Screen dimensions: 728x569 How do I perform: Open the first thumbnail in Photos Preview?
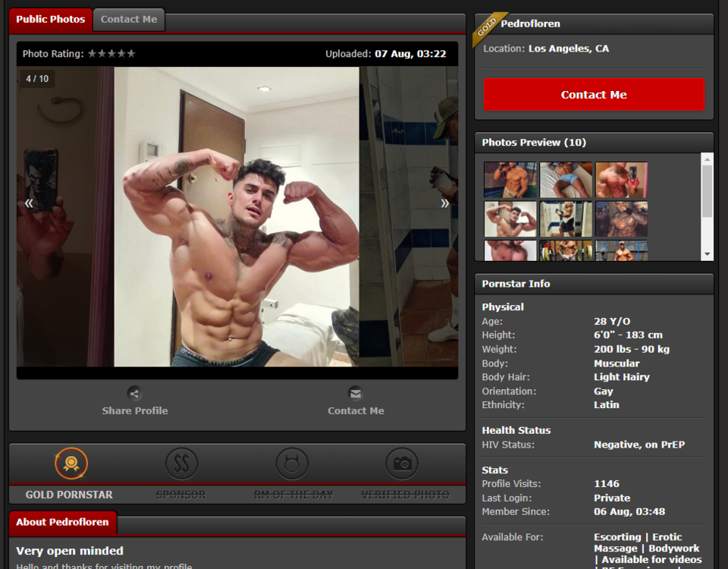(x=510, y=180)
